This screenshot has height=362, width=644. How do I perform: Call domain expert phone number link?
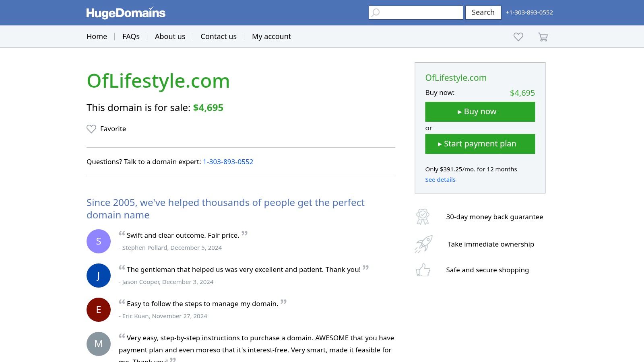coord(228,162)
